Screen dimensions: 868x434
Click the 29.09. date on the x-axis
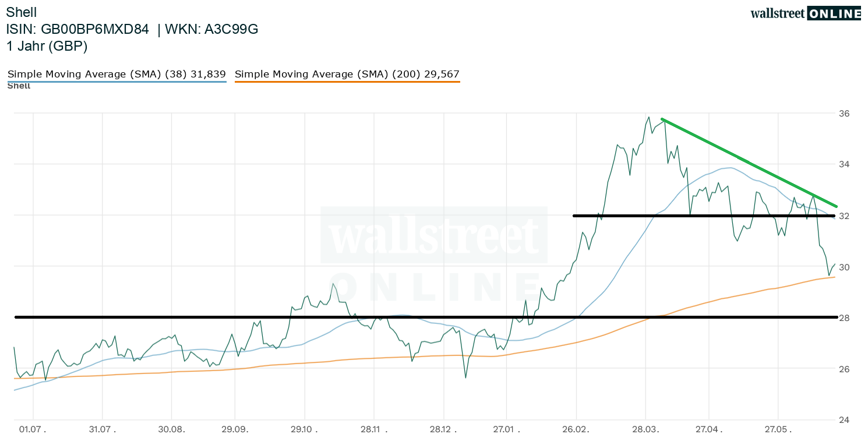pyautogui.click(x=235, y=429)
